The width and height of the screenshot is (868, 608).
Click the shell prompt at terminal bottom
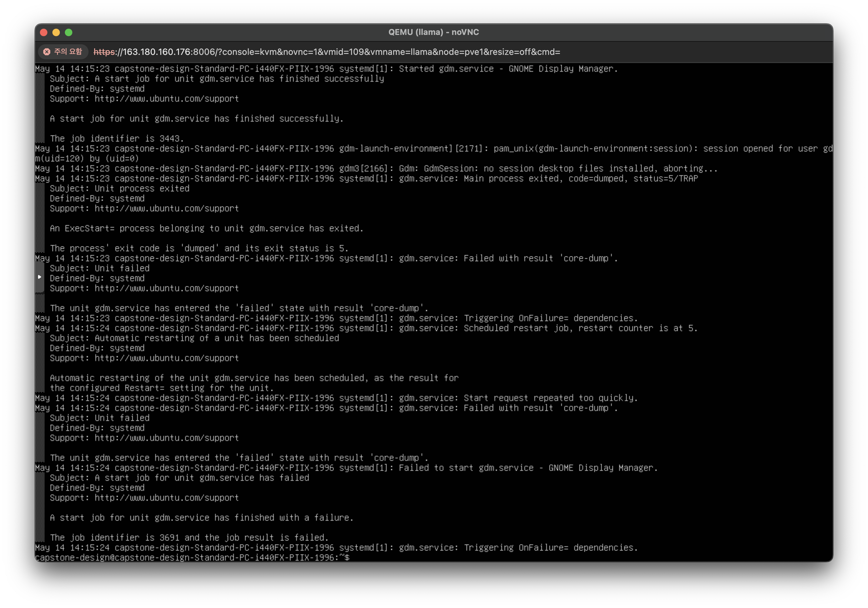point(192,557)
